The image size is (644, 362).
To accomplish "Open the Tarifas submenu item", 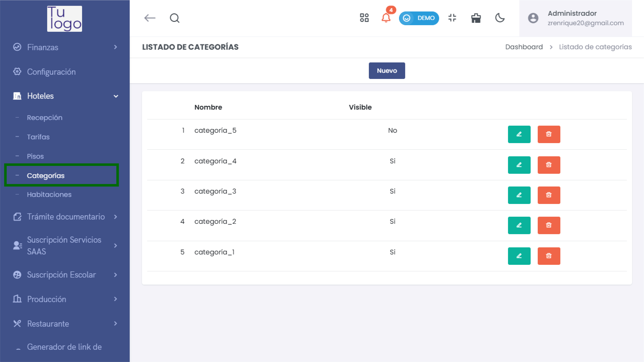I will (x=38, y=137).
